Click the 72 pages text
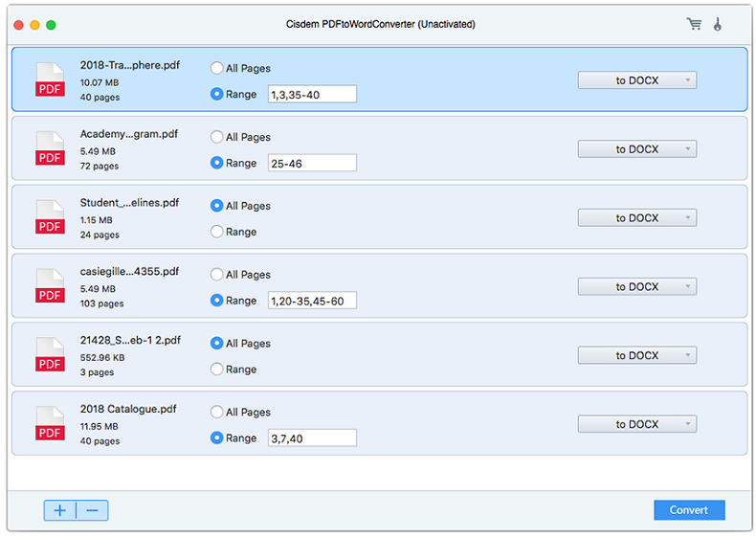The image size is (756, 538). click(100, 166)
